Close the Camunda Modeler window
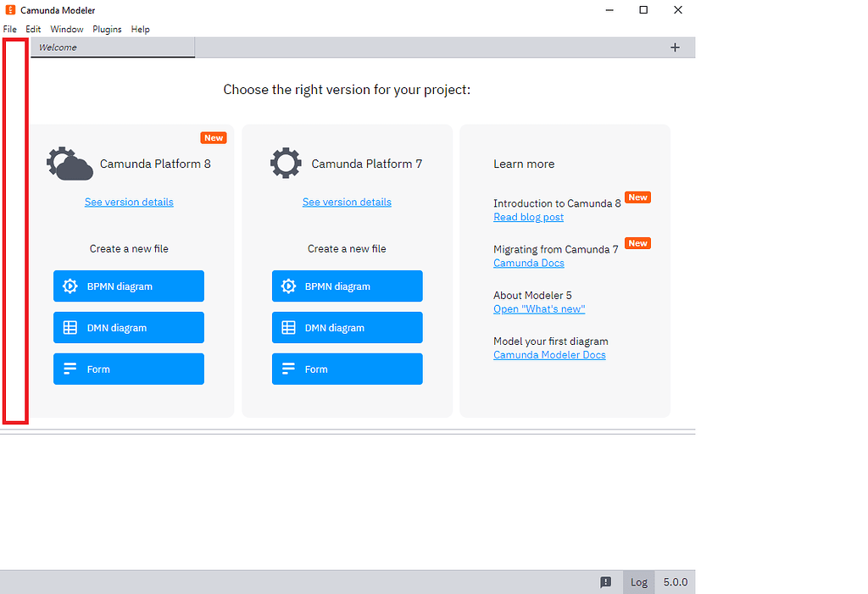The height and width of the screenshot is (594, 868). coord(677,10)
